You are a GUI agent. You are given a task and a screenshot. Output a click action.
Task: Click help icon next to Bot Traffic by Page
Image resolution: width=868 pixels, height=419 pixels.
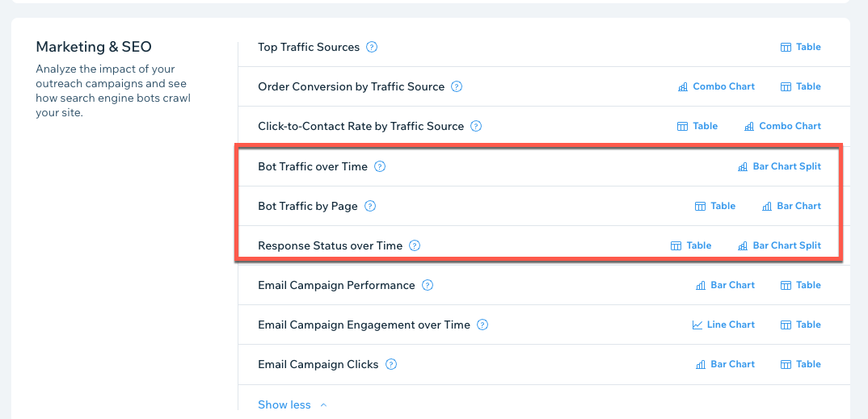(x=370, y=206)
